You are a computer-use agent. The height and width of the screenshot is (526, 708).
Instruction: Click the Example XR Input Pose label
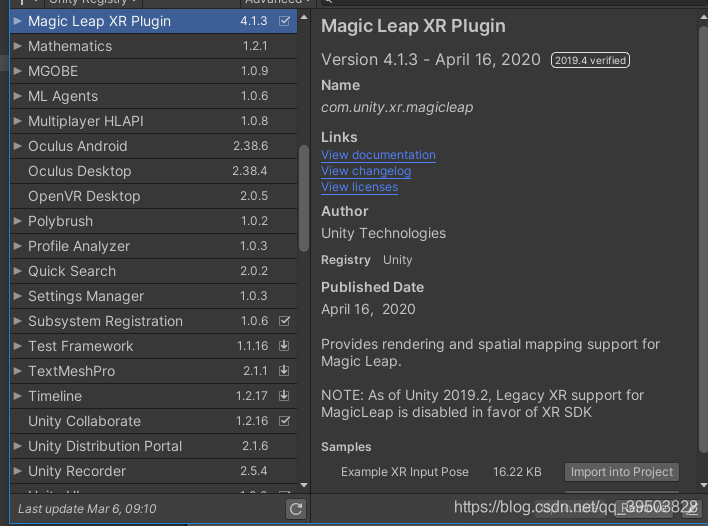pyautogui.click(x=405, y=472)
